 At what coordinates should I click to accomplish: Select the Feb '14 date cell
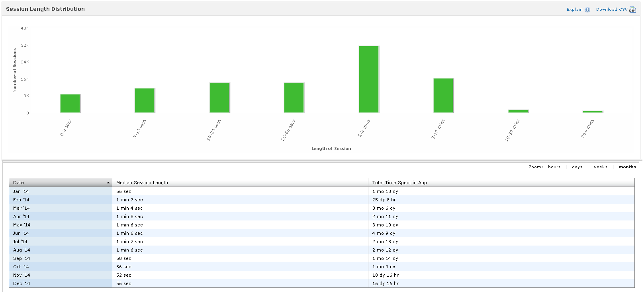[x=61, y=200]
